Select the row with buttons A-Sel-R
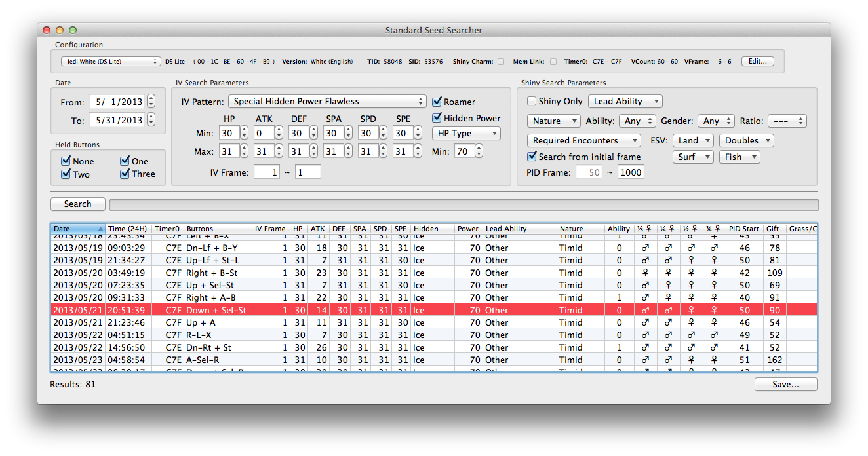The height and width of the screenshot is (456, 868). point(434,360)
